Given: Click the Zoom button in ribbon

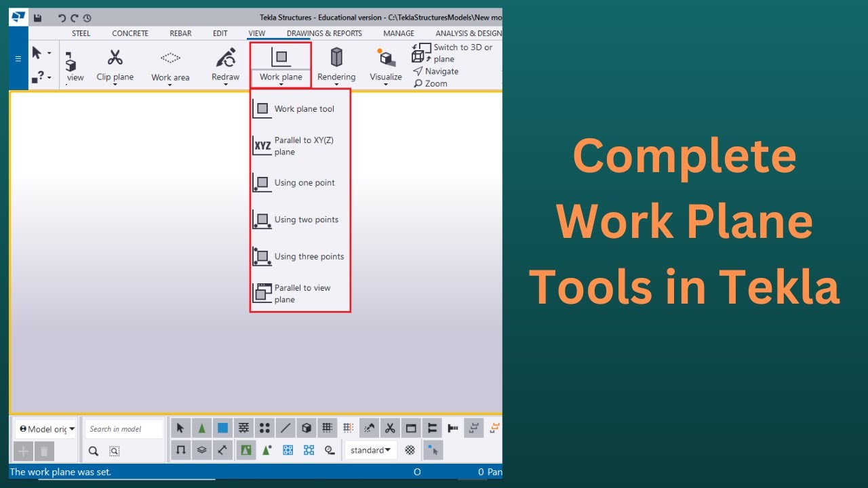Looking at the screenshot, I should point(431,83).
